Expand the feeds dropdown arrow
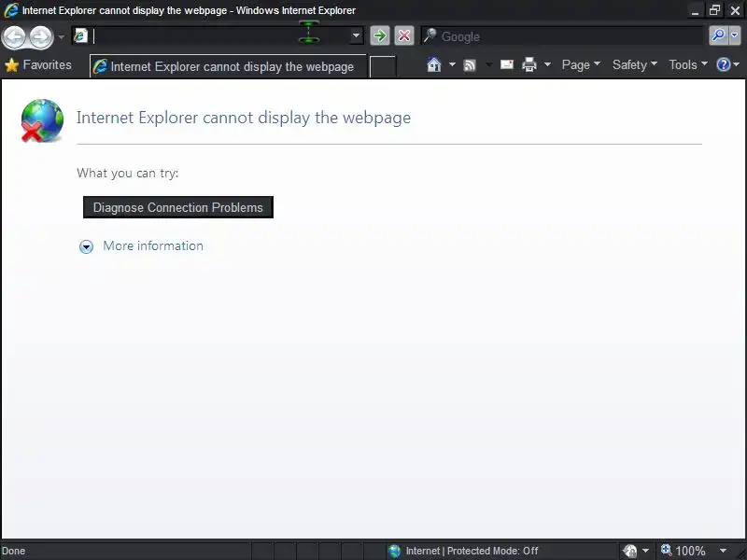Viewport: 747px width, 560px height. pos(488,64)
